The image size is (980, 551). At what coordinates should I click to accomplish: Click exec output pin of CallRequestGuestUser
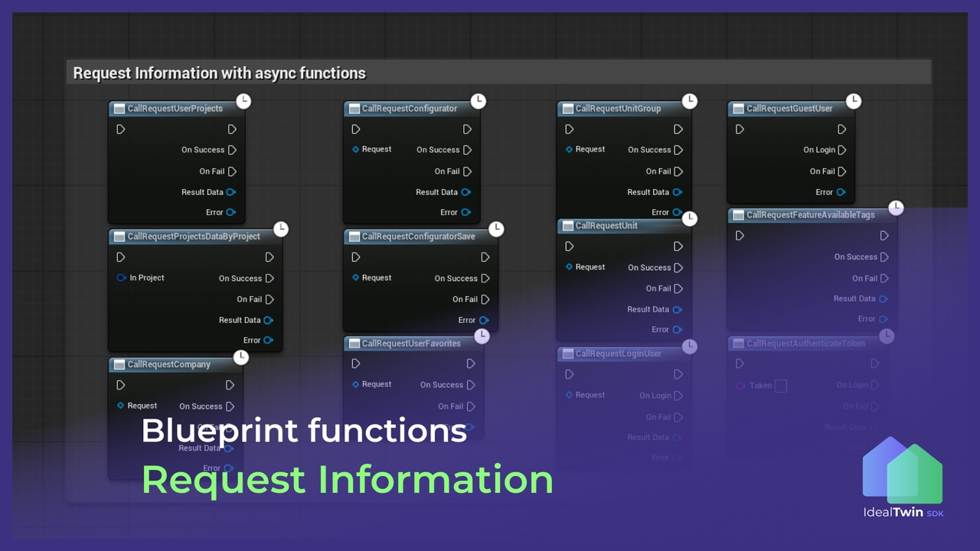(842, 129)
